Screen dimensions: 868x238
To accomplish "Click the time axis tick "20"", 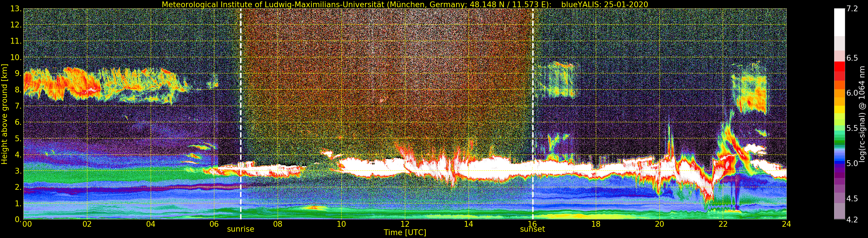I will tap(659, 224).
